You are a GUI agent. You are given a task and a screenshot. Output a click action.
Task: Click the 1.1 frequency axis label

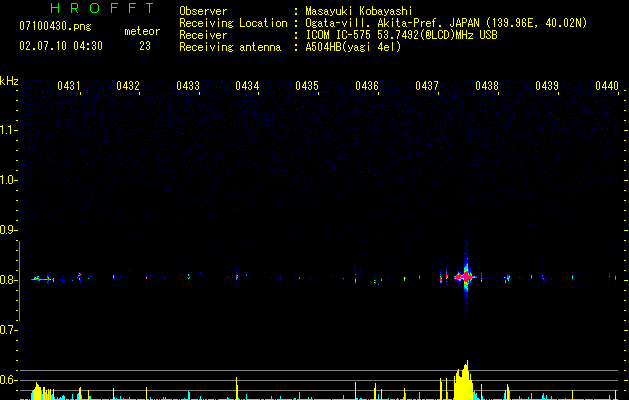click(x=8, y=130)
